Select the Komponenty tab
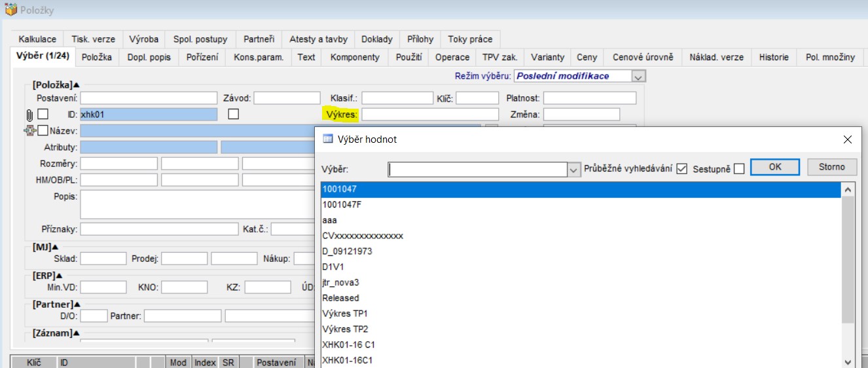Viewport: 868px width, 368px height. 355,57
